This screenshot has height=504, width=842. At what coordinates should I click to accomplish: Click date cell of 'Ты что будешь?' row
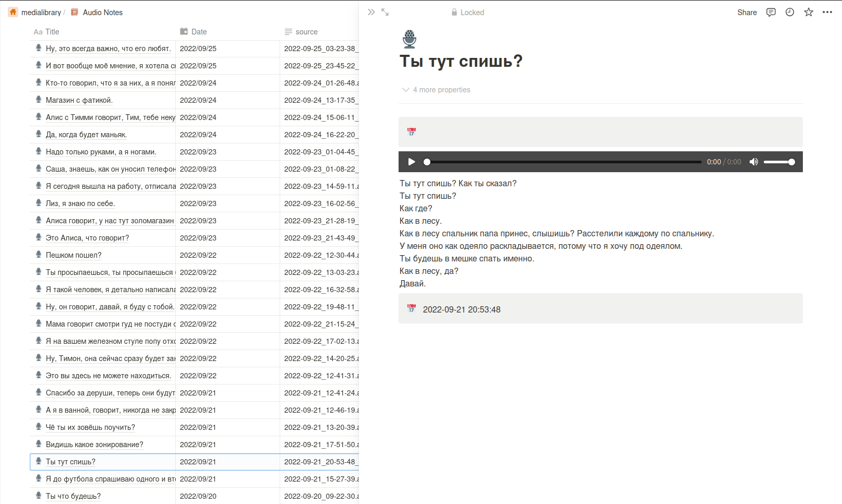tap(227, 496)
